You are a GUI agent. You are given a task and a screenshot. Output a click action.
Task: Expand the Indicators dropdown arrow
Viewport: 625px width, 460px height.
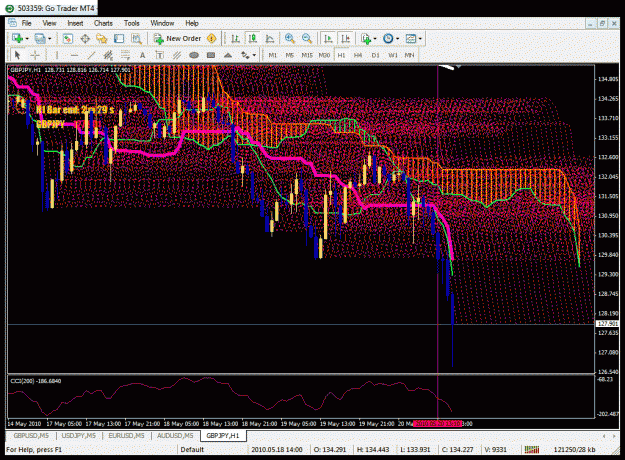[x=375, y=39]
